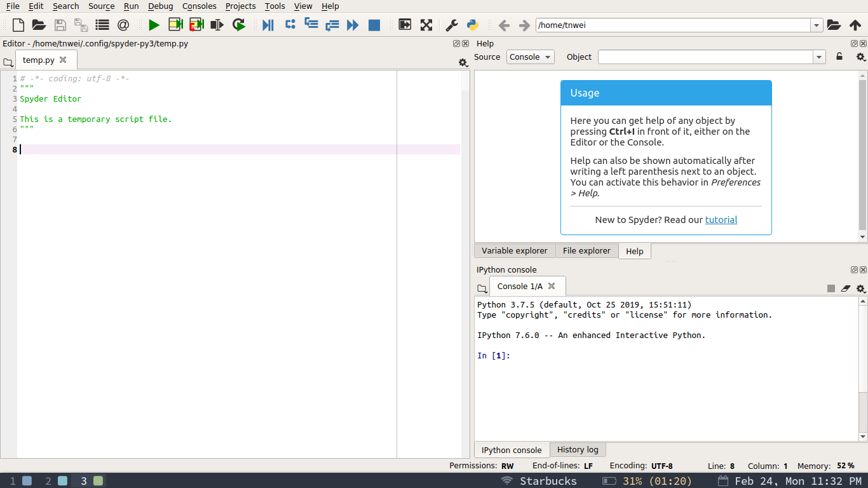Viewport: 868px width, 488px height.
Task: Click the Starbucks Wi-Fi indicator
Action: click(539, 481)
